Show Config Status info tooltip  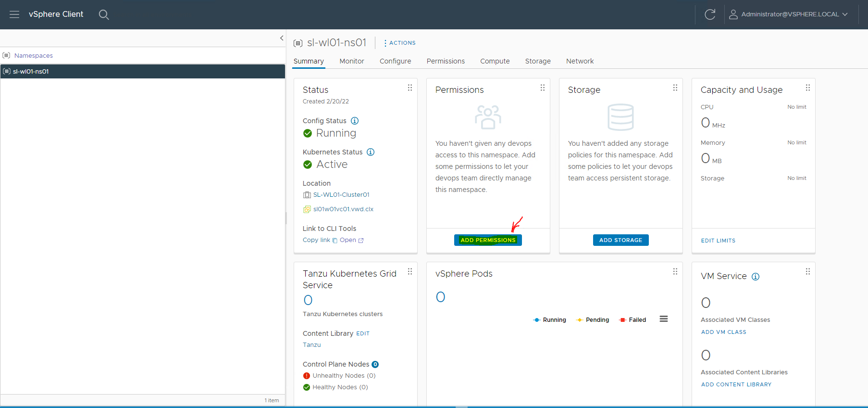click(x=355, y=121)
